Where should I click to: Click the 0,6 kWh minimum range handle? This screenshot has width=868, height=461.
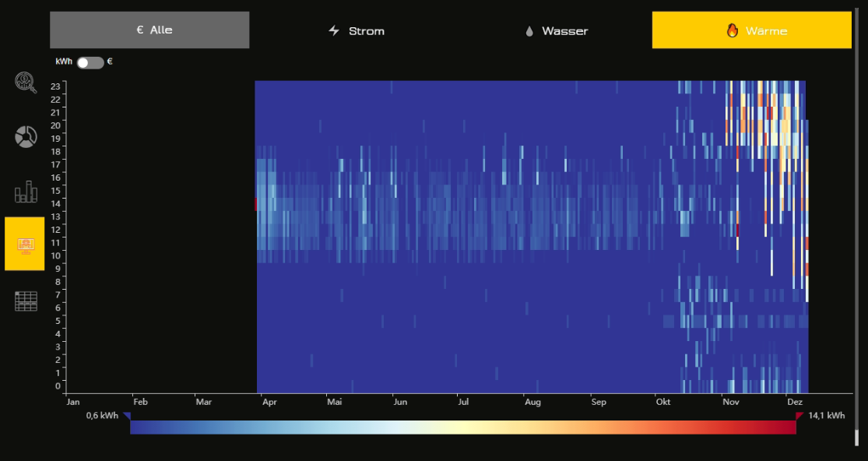click(x=127, y=416)
